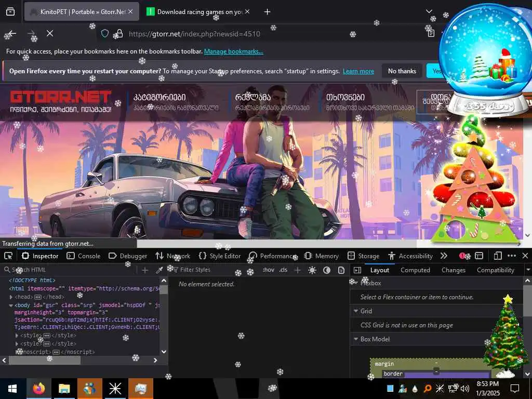The height and width of the screenshot is (399, 532).
Task: Open the Storage tab
Action: 364,256
